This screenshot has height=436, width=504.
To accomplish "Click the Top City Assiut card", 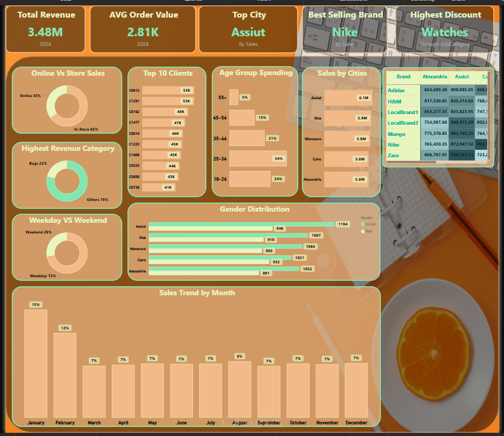I will (248, 29).
